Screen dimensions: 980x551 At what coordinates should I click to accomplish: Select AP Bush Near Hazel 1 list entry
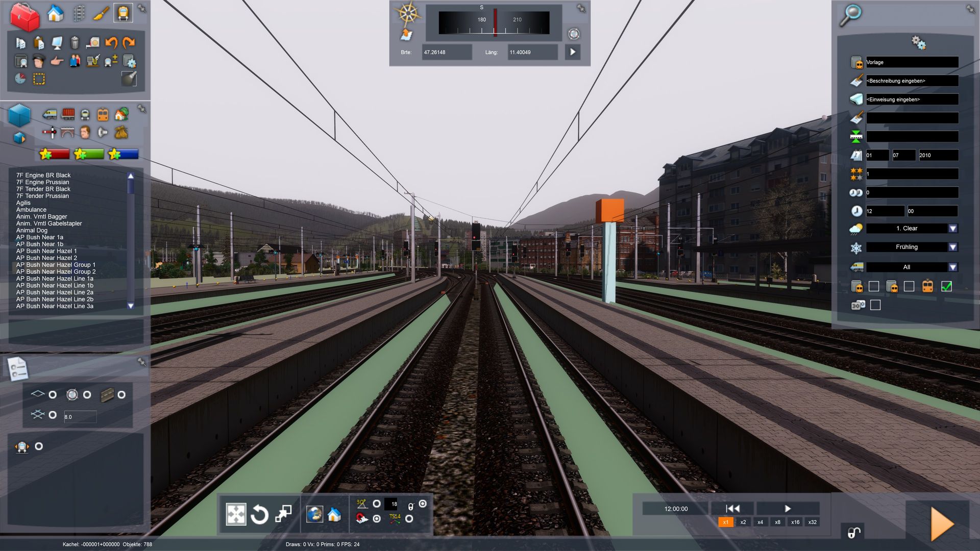click(x=46, y=251)
